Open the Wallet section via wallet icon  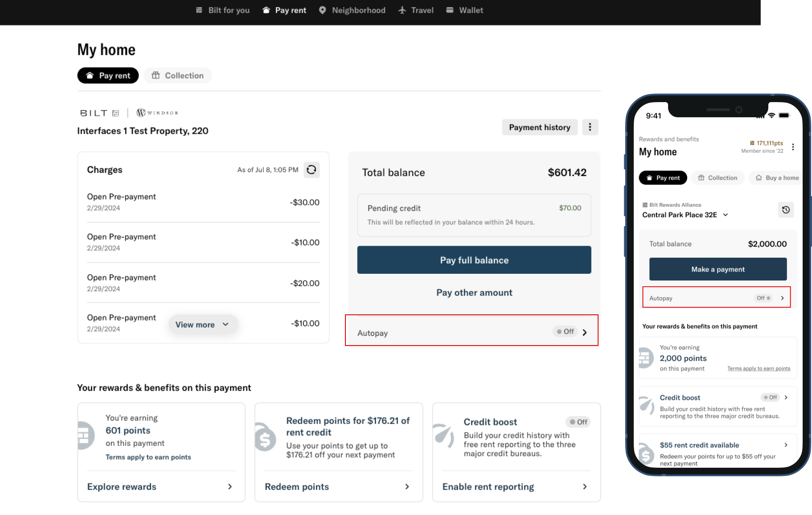450,10
